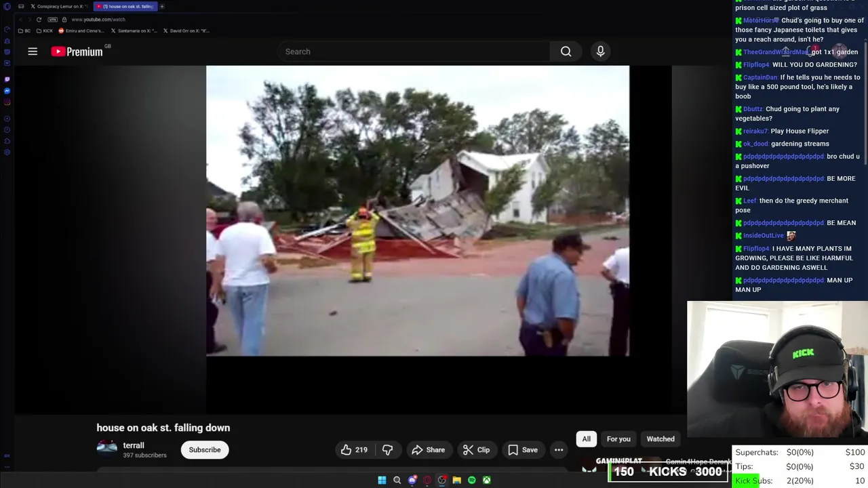Open OBS Studio from the taskbar

tap(441, 480)
